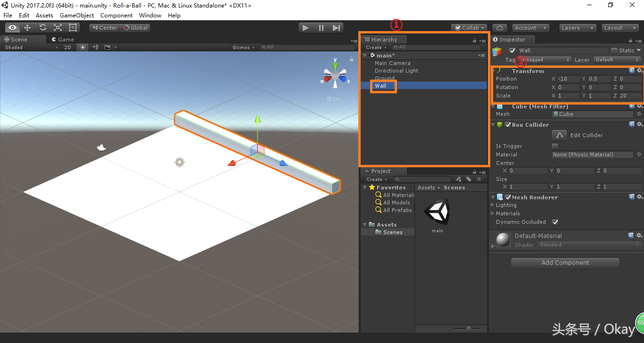Viewport: 644px width, 343px height.
Task: Open the Layout dropdown
Action: (619, 28)
